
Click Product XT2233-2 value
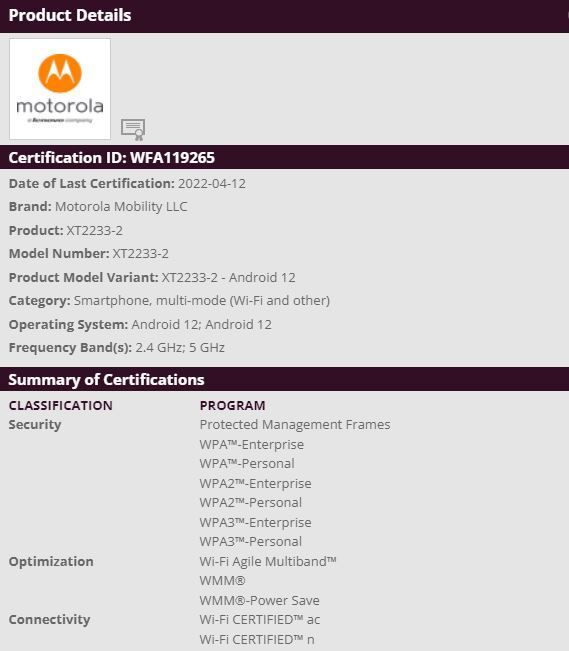tap(95, 230)
